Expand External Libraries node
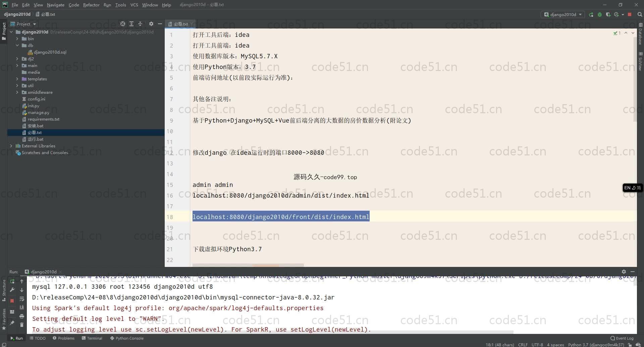 [x=11, y=146]
